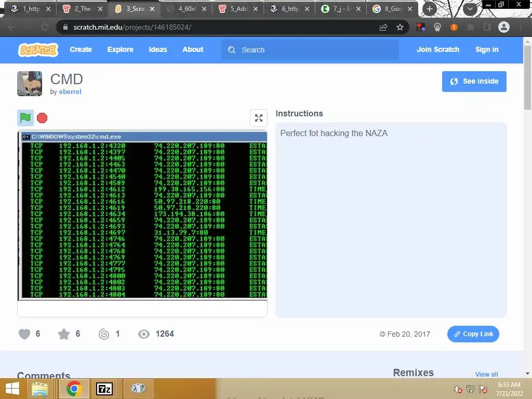Click the address bar URL
The image size is (532, 399).
click(x=132, y=27)
